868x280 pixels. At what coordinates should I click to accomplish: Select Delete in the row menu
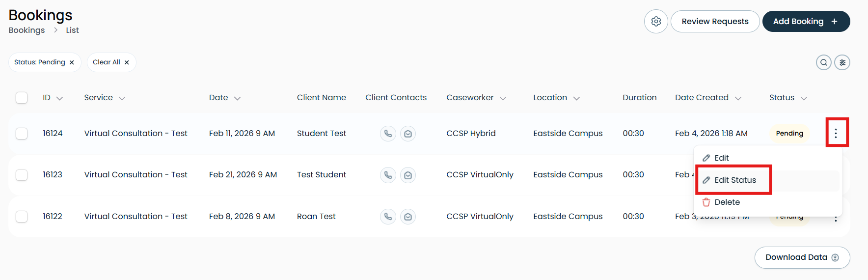727,202
